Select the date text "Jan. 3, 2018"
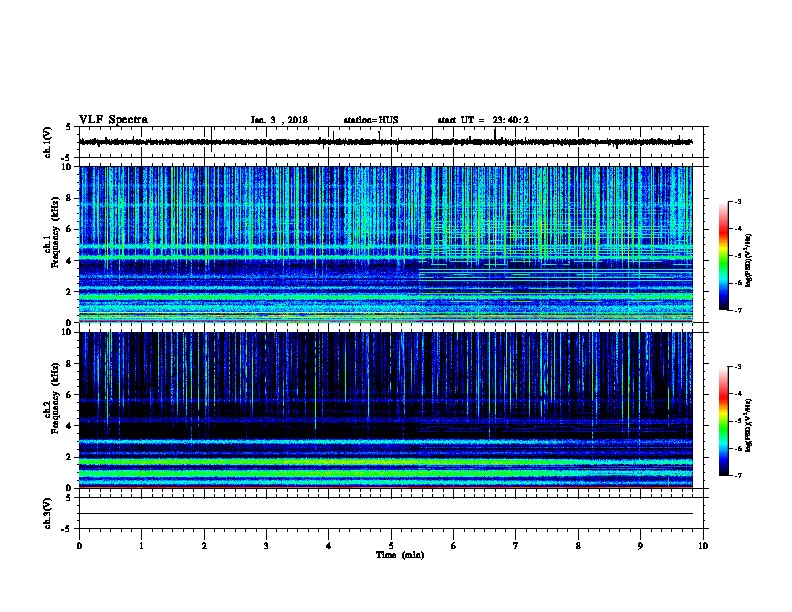The image size is (792, 612). [x=279, y=120]
